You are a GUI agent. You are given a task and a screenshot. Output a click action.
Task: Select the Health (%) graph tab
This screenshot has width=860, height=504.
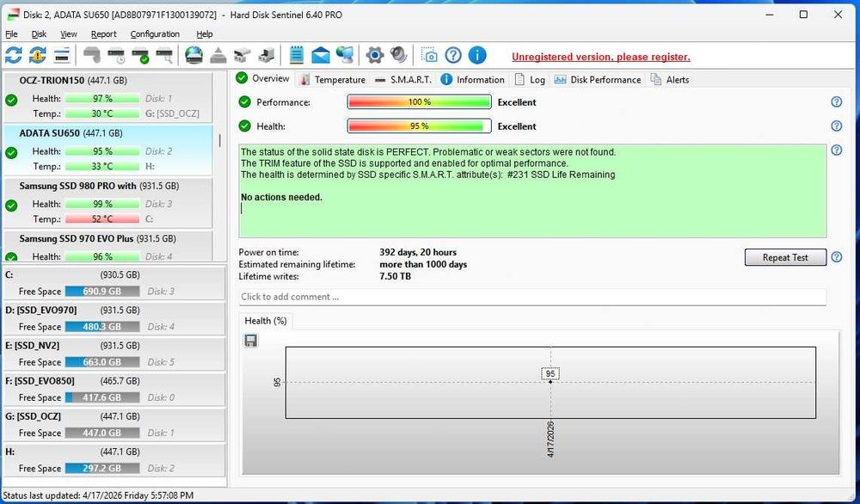(266, 321)
